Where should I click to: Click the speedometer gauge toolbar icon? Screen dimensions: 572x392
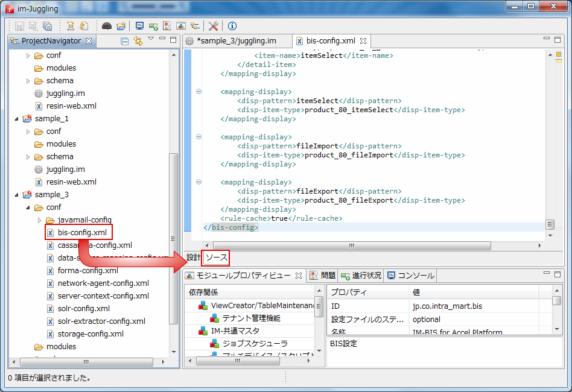point(107,26)
